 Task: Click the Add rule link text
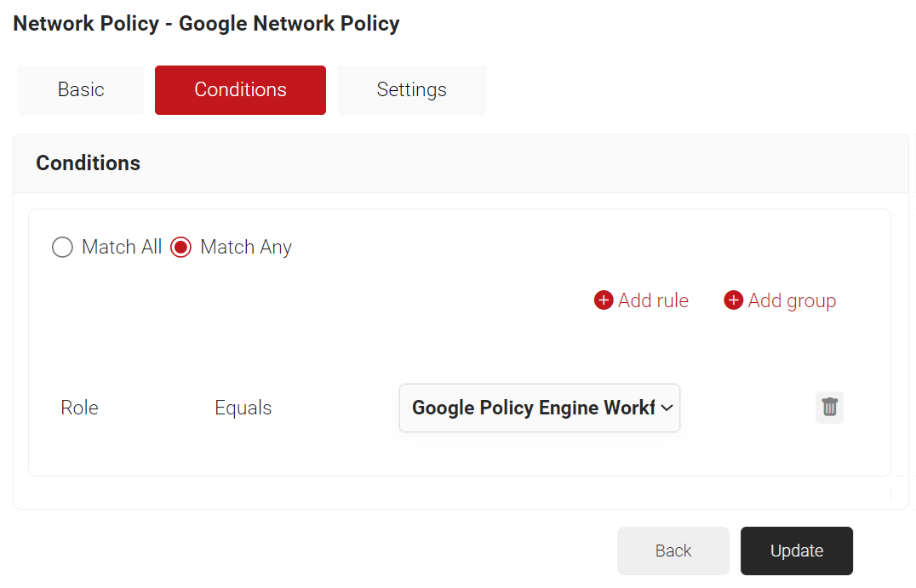point(653,300)
